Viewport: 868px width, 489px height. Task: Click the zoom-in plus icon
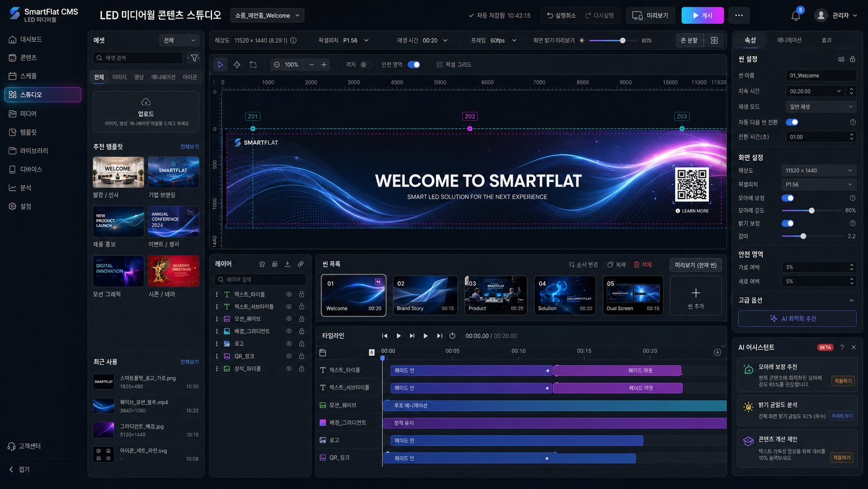(324, 64)
